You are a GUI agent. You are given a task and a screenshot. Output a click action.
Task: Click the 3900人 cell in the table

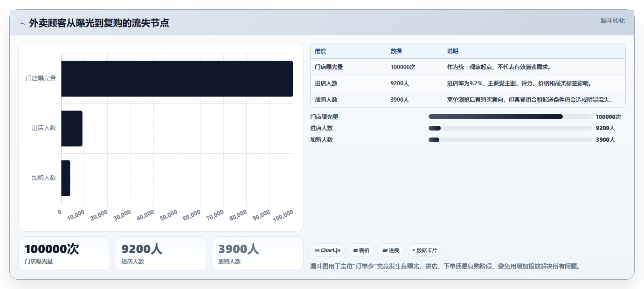[x=400, y=100]
